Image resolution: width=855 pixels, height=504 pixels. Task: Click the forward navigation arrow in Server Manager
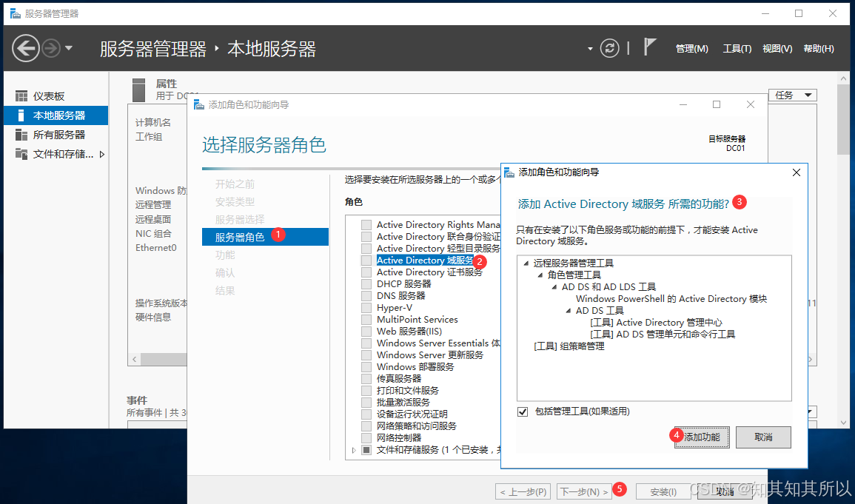(x=51, y=49)
